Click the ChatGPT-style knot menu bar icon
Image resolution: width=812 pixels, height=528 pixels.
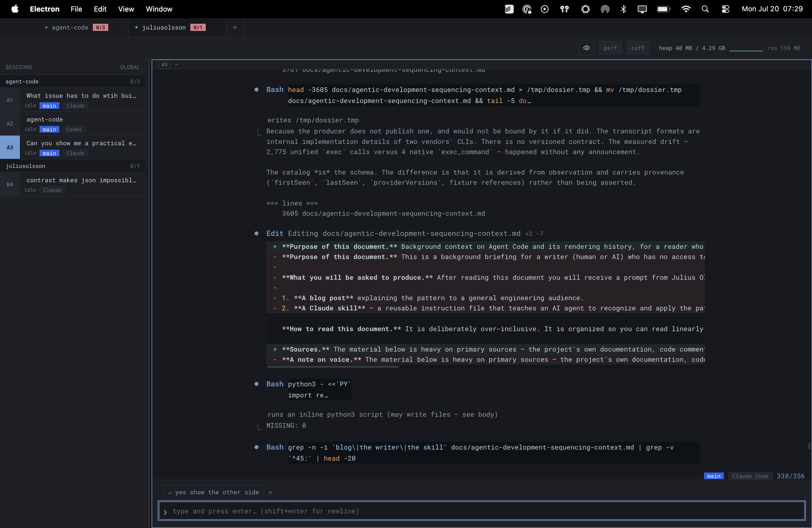[x=586, y=9]
